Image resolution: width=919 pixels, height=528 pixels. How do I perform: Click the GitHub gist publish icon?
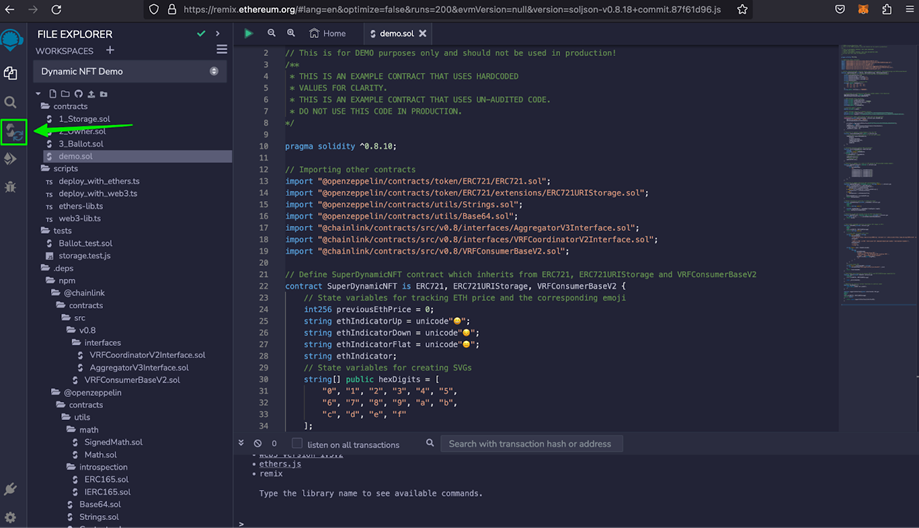click(79, 94)
